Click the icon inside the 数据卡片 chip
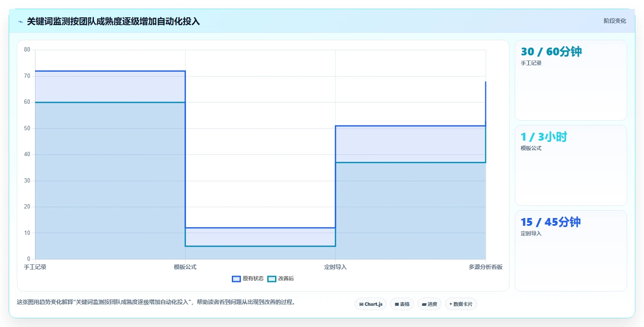 pos(451,304)
